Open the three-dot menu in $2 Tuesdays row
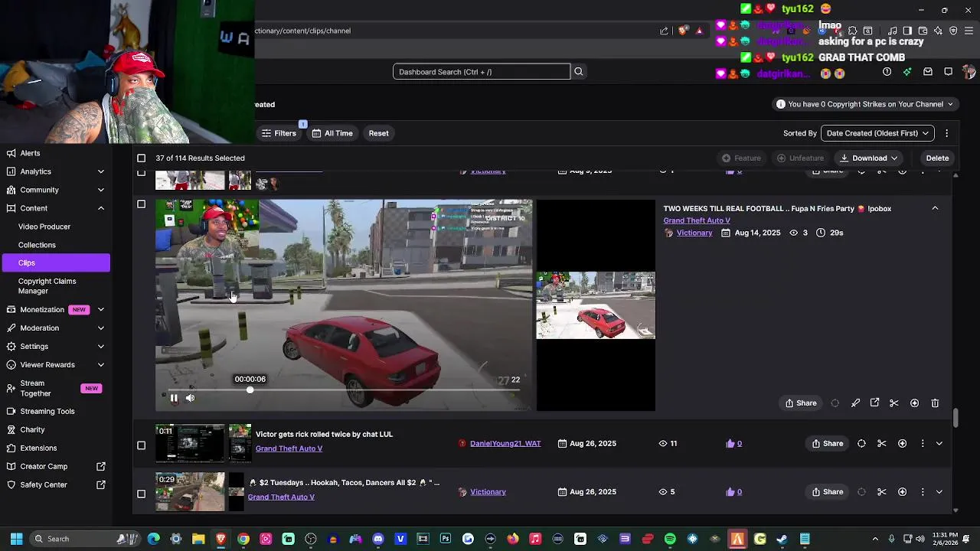 pyautogui.click(x=923, y=492)
